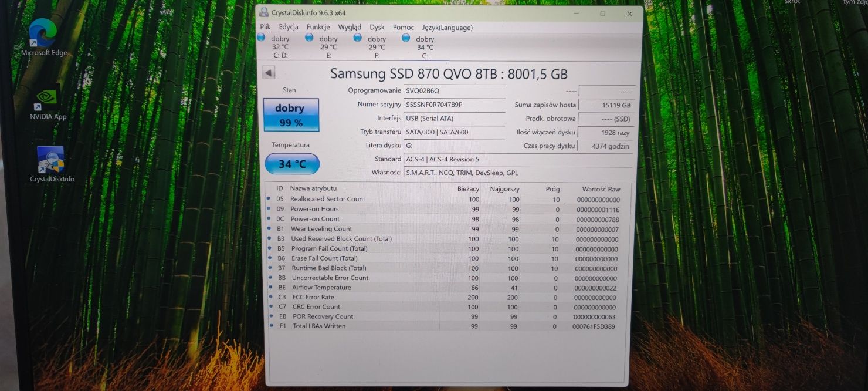
Task: Open the Edycja menu
Action: tap(289, 27)
